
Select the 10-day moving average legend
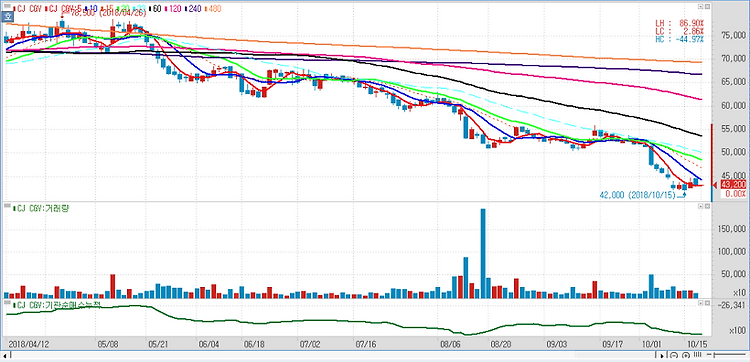pos(91,9)
